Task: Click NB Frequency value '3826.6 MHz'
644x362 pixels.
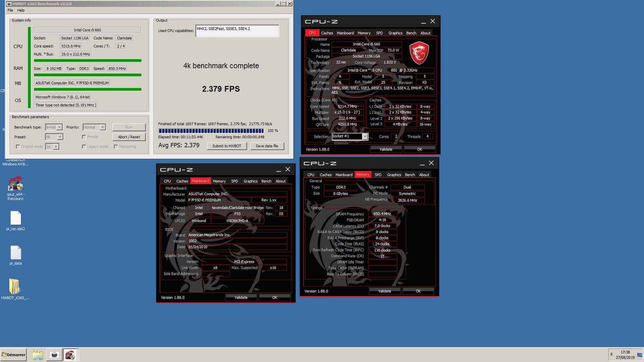Action: pos(407,200)
